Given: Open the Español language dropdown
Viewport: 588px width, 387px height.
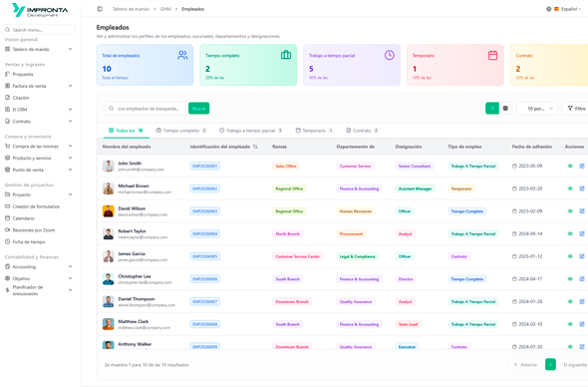Looking at the screenshot, I should (x=568, y=9).
